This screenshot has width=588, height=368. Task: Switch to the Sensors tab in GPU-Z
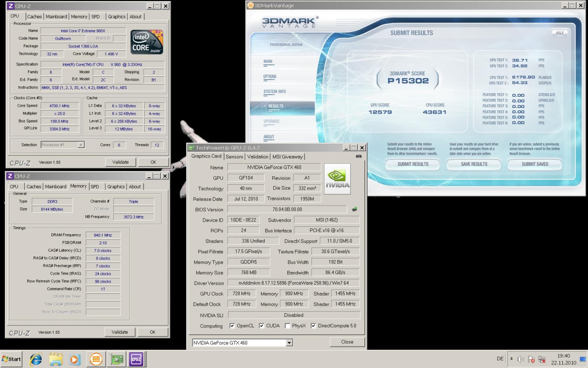click(234, 157)
